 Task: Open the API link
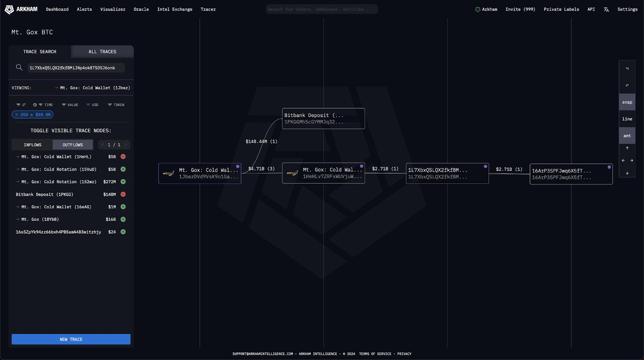[x=591, y=9]
